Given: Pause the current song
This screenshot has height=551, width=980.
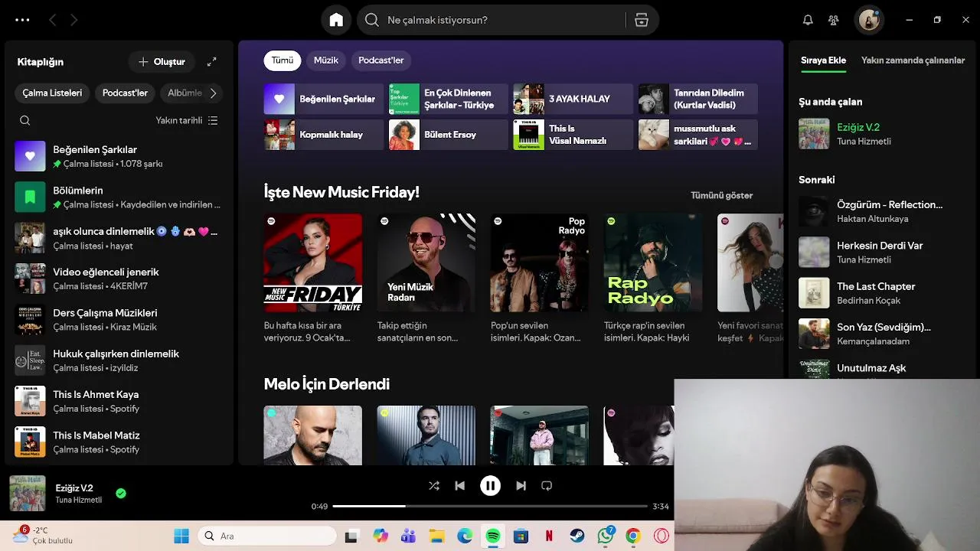Looking at the screenshot, I should [490, 485].
